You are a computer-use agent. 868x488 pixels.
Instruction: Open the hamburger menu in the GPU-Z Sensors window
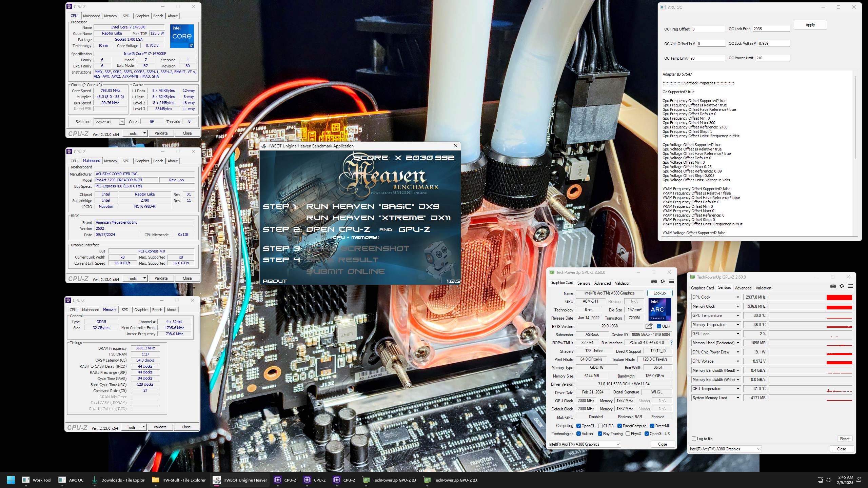coord(850,286)
